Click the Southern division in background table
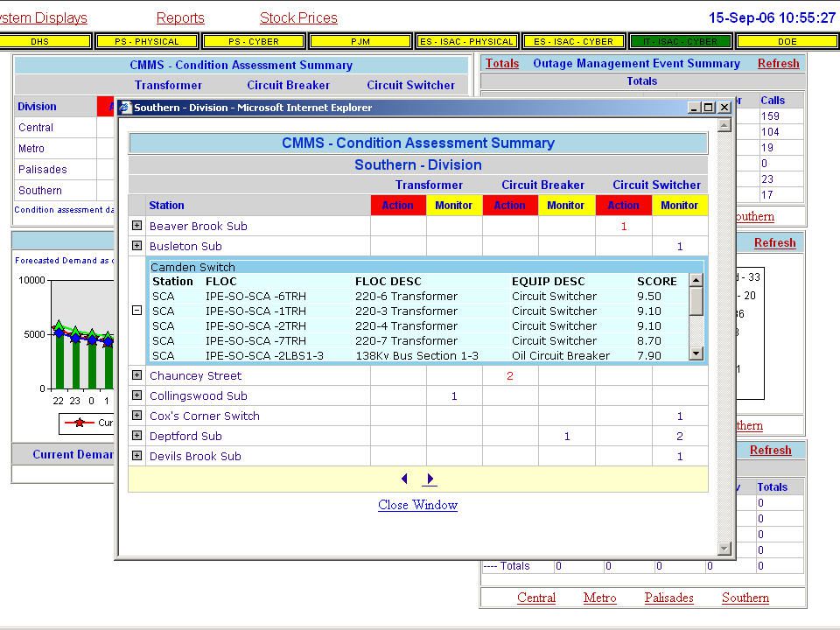The height and width of the screenshot is (630, 840). click(40, 190)
